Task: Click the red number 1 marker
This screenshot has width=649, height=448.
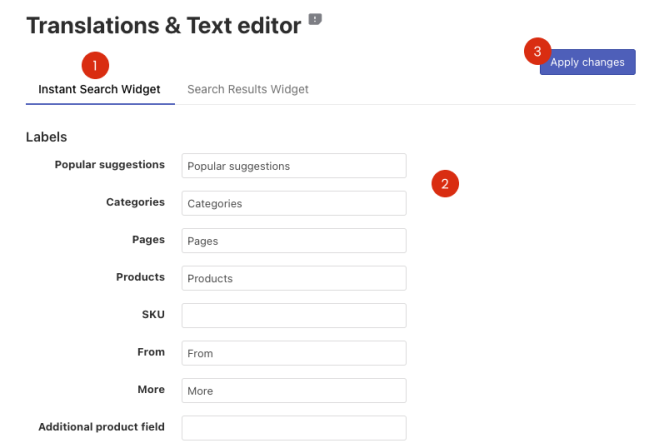Action: [x=94, y=65]
